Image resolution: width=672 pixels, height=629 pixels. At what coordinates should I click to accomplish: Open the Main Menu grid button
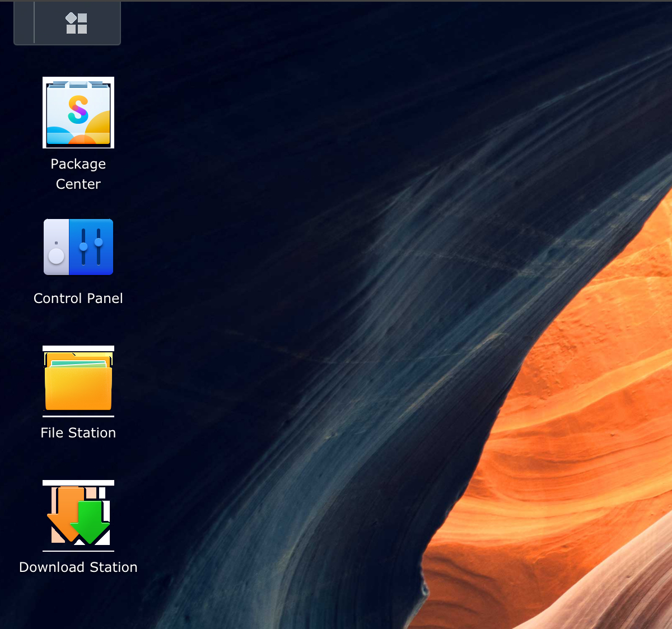(77, 24)
